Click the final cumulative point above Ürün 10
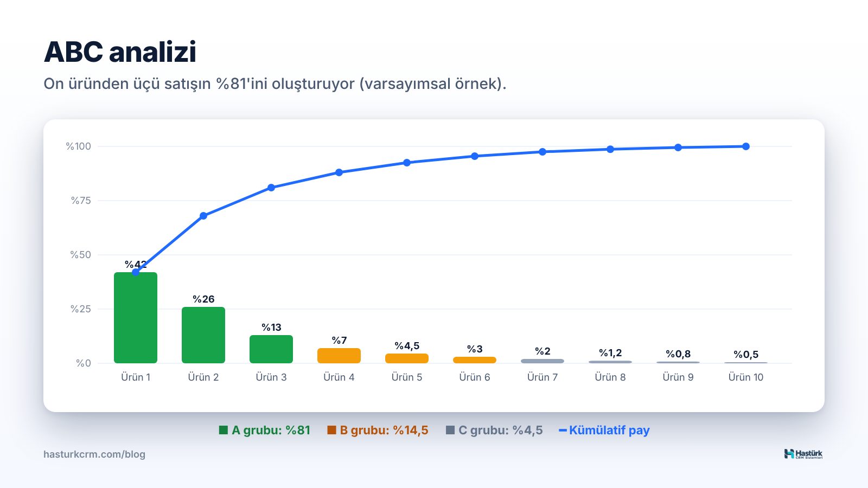Screen dimensions: 868x488 coord(746,146)
